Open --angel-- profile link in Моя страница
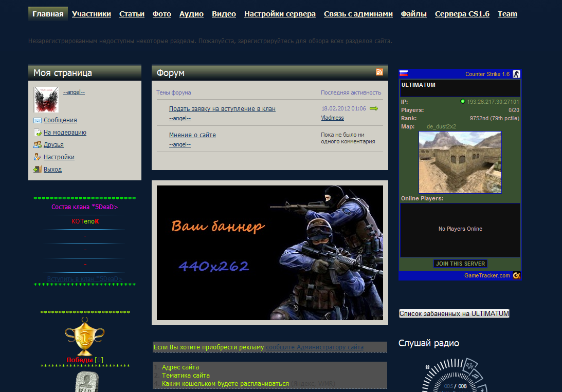562x392 pixels. tap(74, 92)
